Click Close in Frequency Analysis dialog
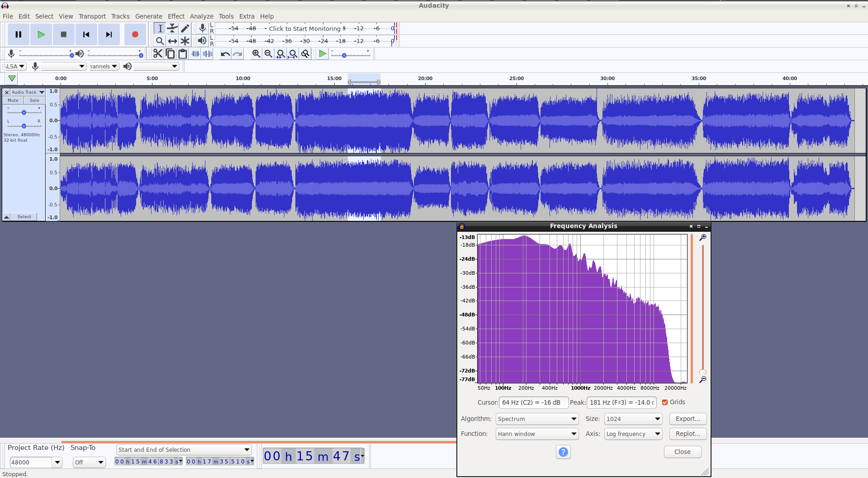The height and width of the screenshot is (478, 868). click(683, 452)
